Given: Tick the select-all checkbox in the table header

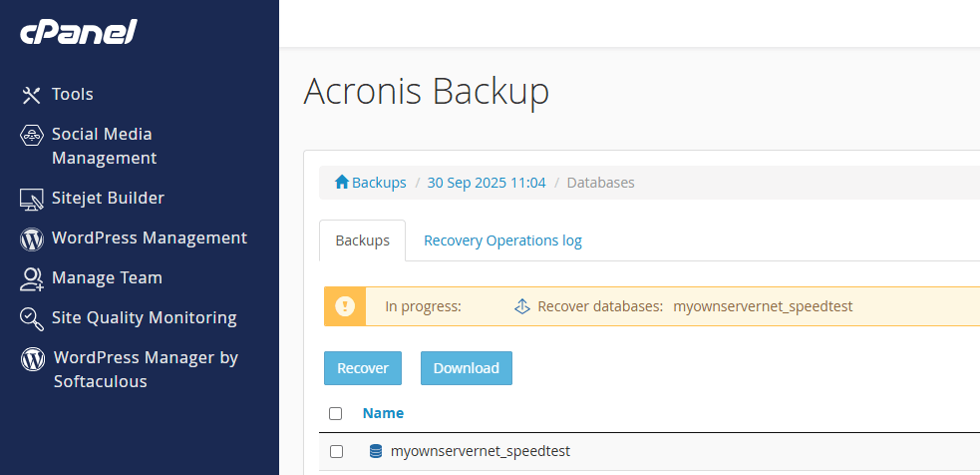Looking at the screenshot, I should 336,413.
